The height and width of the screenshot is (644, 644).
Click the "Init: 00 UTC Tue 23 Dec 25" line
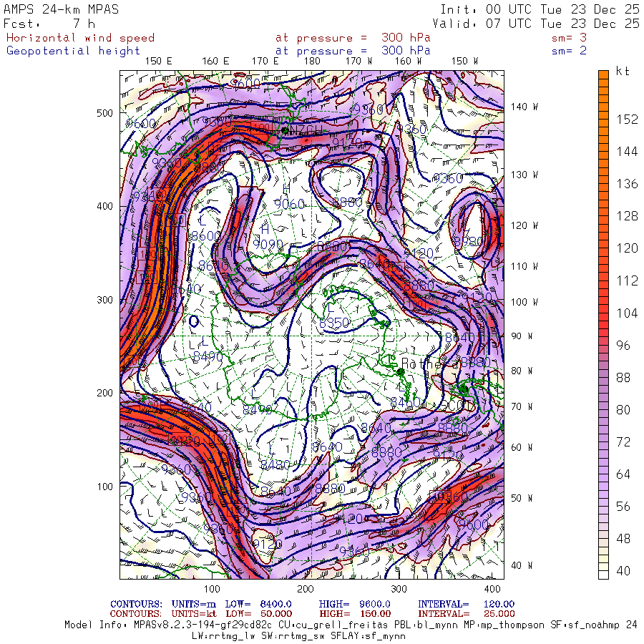click(x=540, y=9)
